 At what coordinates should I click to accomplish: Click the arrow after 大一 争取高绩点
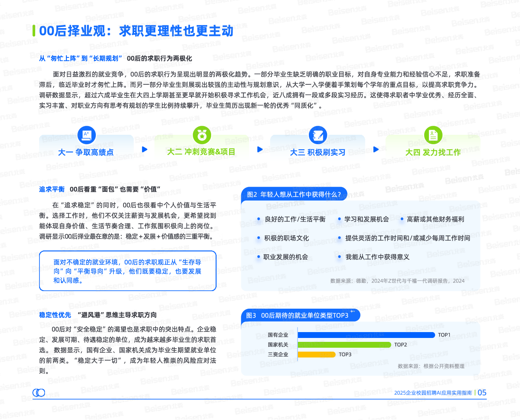pyautogui.click(x=145, y=149)
